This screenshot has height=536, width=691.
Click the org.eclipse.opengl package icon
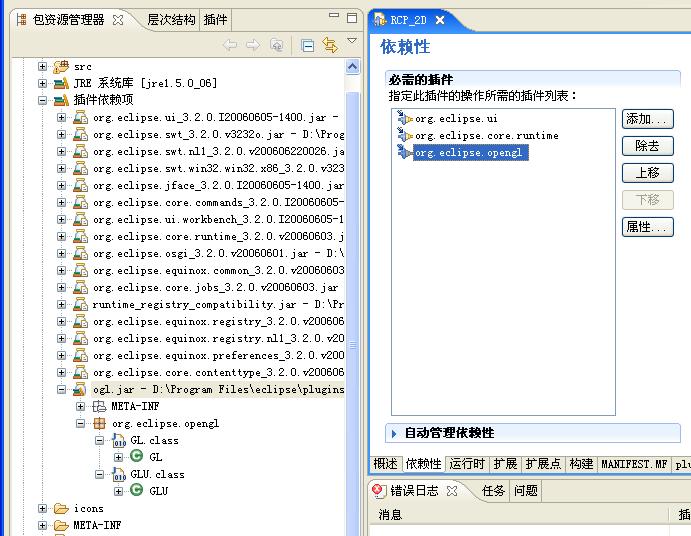point(100,423)
